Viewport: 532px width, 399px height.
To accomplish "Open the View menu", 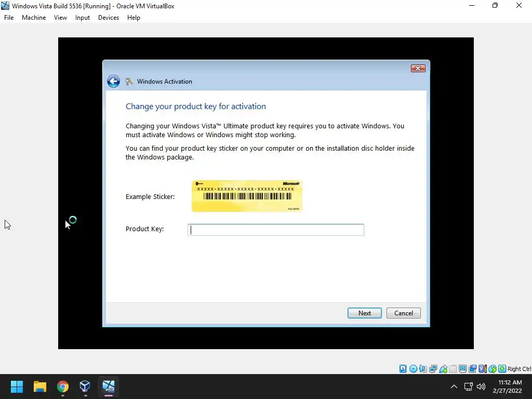I will [x=60, y=18].
